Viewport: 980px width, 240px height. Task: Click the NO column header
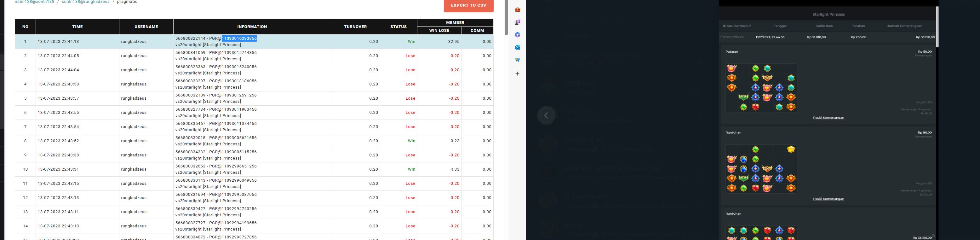[26, 27]
